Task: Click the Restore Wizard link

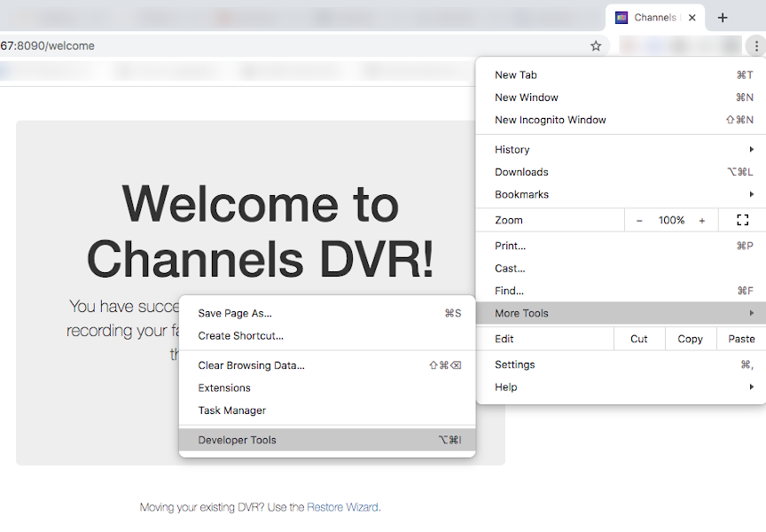Action: (342, 507)
